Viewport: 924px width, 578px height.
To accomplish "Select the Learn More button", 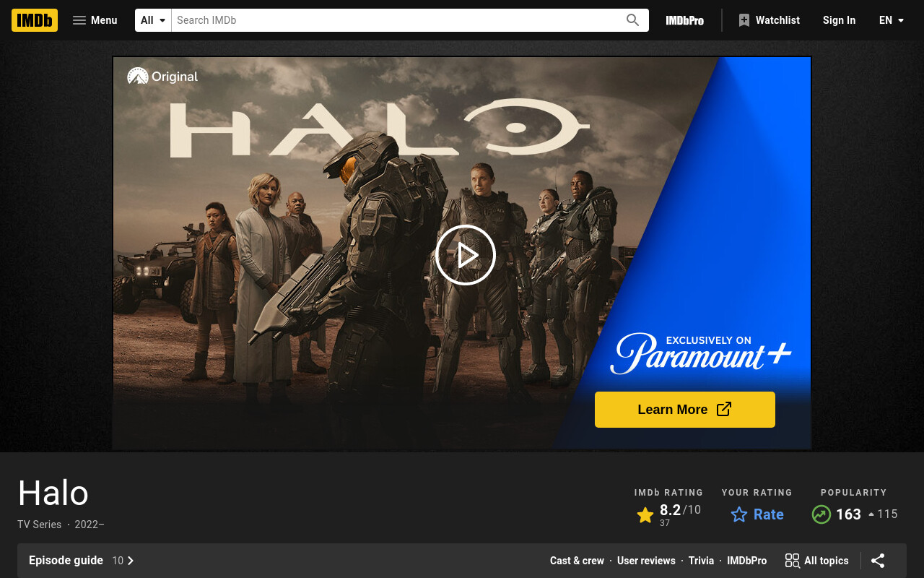I will click(x=685, y=410).
